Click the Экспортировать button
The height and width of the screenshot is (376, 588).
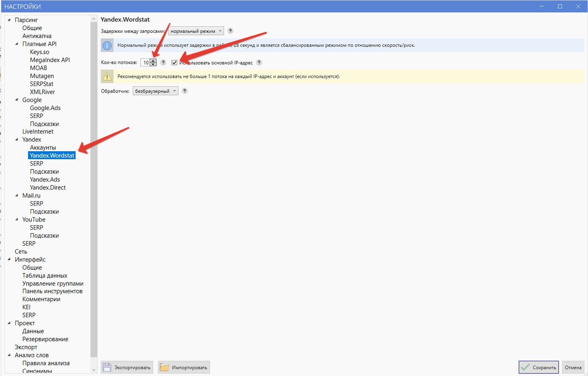click(x=127, y=367)
